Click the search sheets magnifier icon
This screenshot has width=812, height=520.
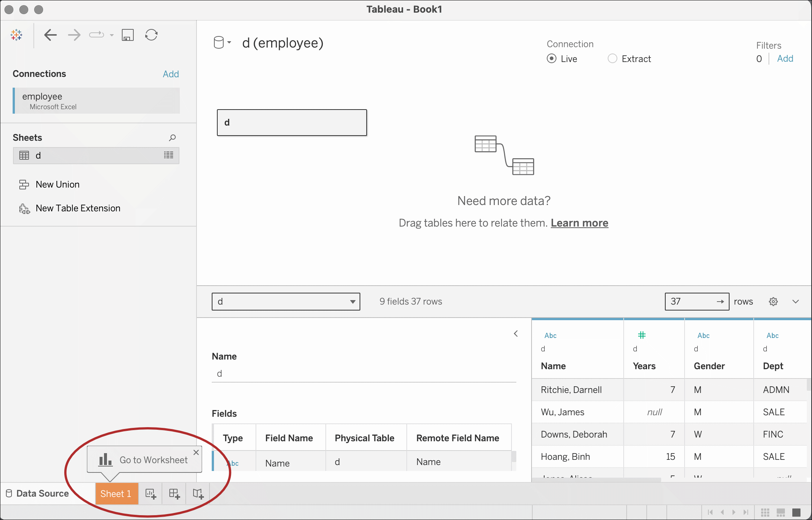(x=172, y=138)
